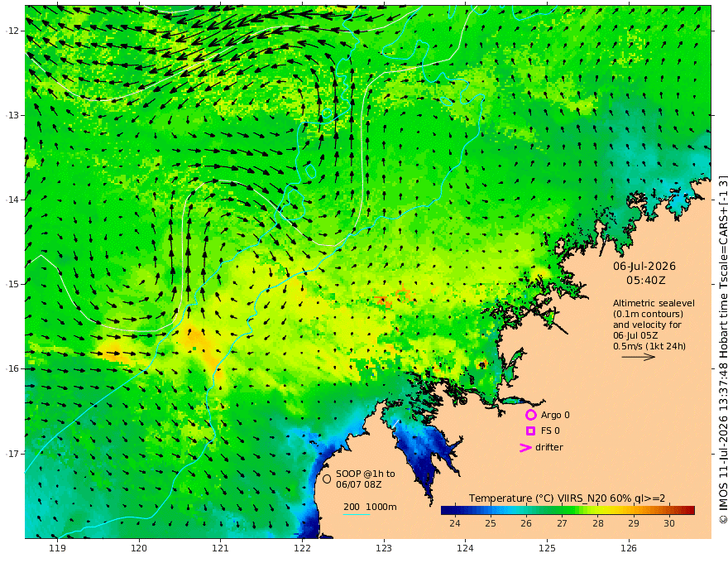Click the date label 06-Jul-2026
The height and width of the screenshot is (563, 728).
pos(644,267)
